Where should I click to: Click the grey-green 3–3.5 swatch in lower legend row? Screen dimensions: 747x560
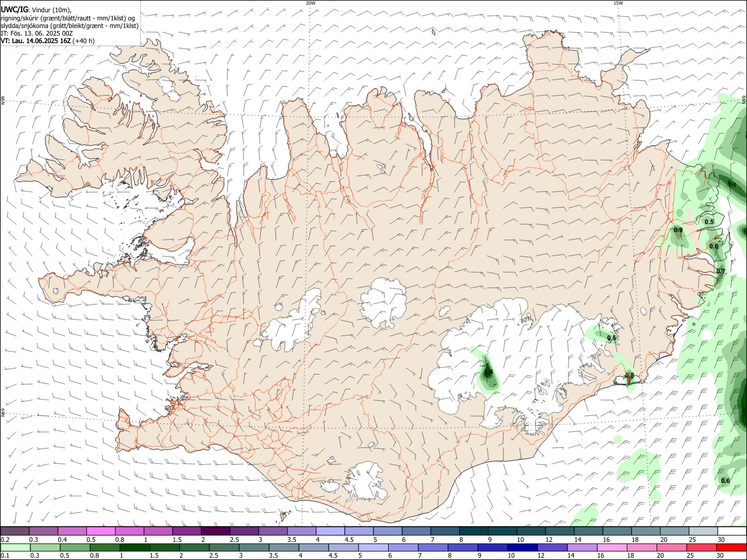coord(254,548)
